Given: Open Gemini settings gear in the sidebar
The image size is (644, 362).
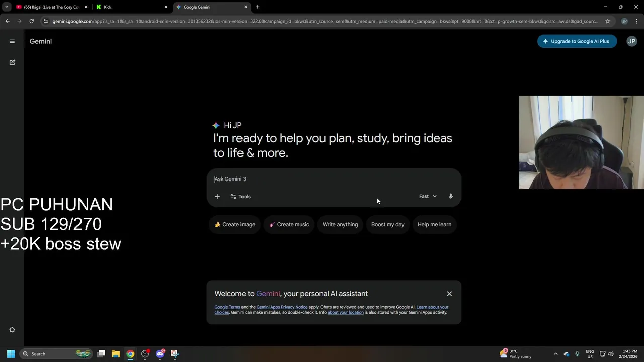Looking at the screenshot, I should [x=12, y=330].
